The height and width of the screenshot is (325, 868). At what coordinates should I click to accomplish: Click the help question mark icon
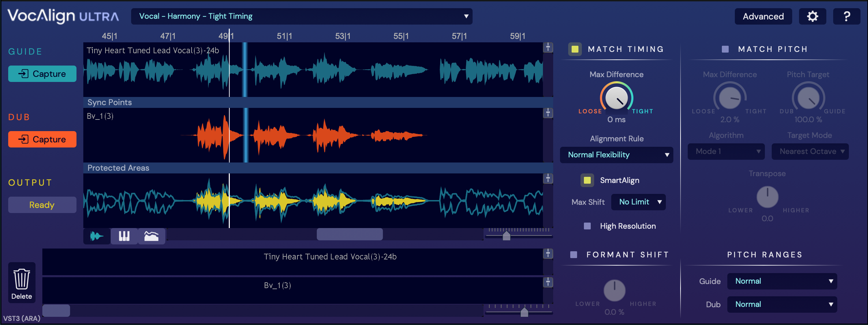coord(846,16)
